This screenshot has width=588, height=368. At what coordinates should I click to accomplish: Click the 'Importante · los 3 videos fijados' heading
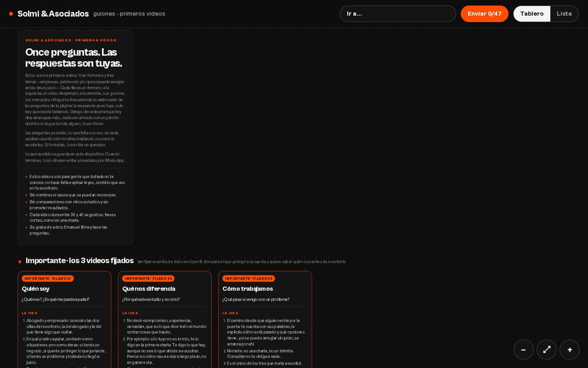click(x=79, y=261)
